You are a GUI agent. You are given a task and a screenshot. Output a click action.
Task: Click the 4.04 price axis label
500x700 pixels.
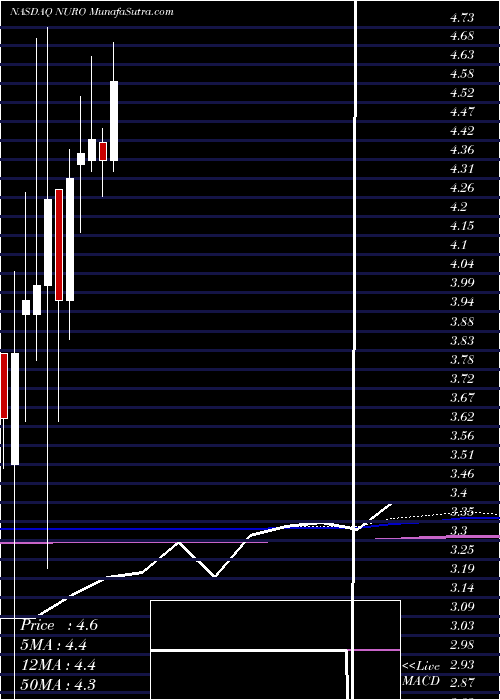point(462,264)
